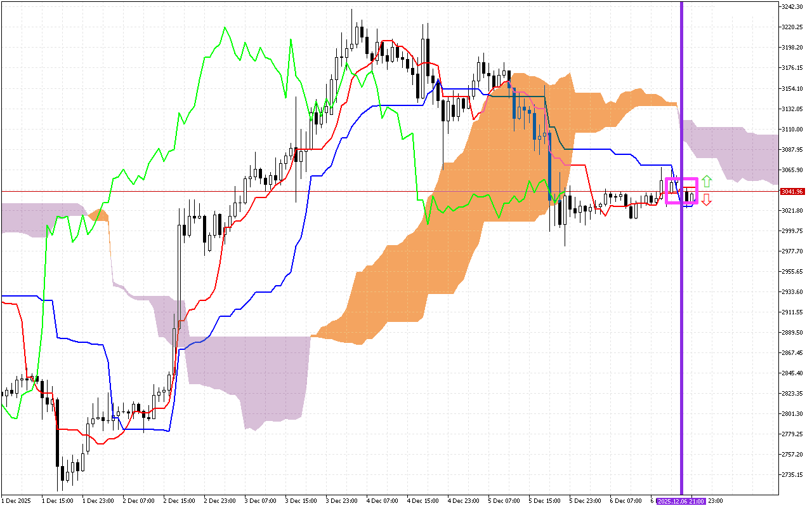Image resolution: width=812 pixels, height=508 pixels.
Task: Click the red current price tag 3041.96
Action: click(792, 190)
